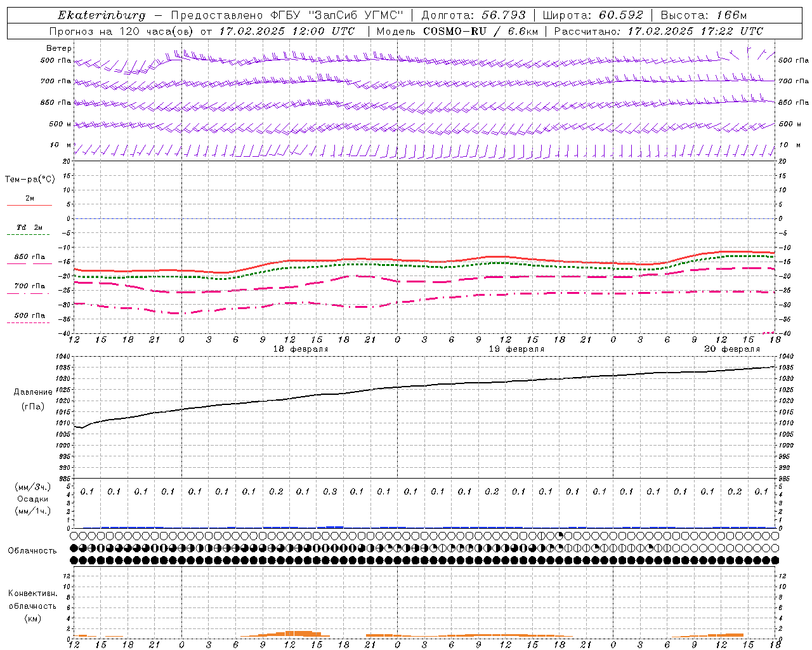812x650 pixels.
Task: Select the "Долгота: 56.793" header field
Action: (473, 15)
